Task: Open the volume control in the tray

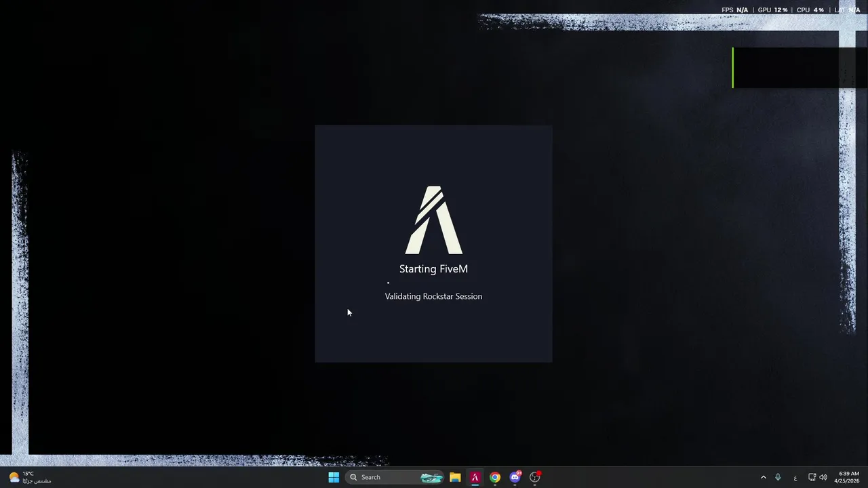Action: (823, 477)
